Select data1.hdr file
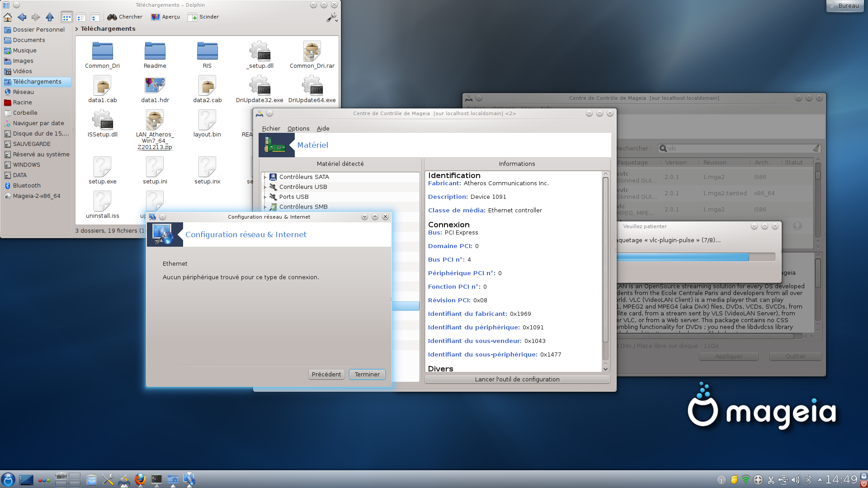The height and width of the screenshot is (488, 868). point(155,89)
